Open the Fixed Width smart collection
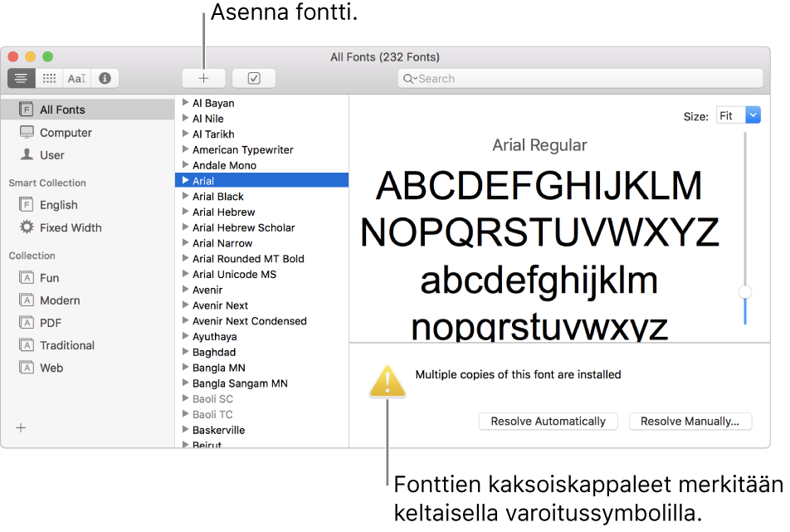Screen dimensions: 790x532 [x=88, y=227]
